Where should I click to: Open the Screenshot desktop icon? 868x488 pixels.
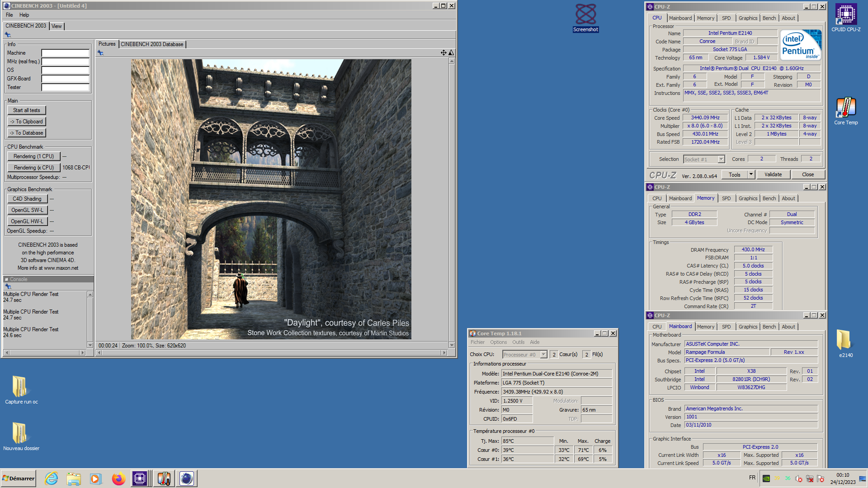[x=585, y=18]
